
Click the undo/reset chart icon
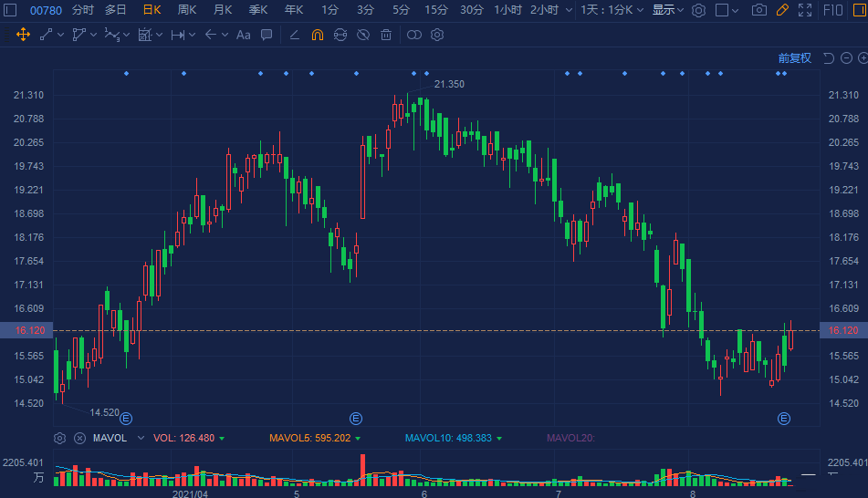[828, 58]
